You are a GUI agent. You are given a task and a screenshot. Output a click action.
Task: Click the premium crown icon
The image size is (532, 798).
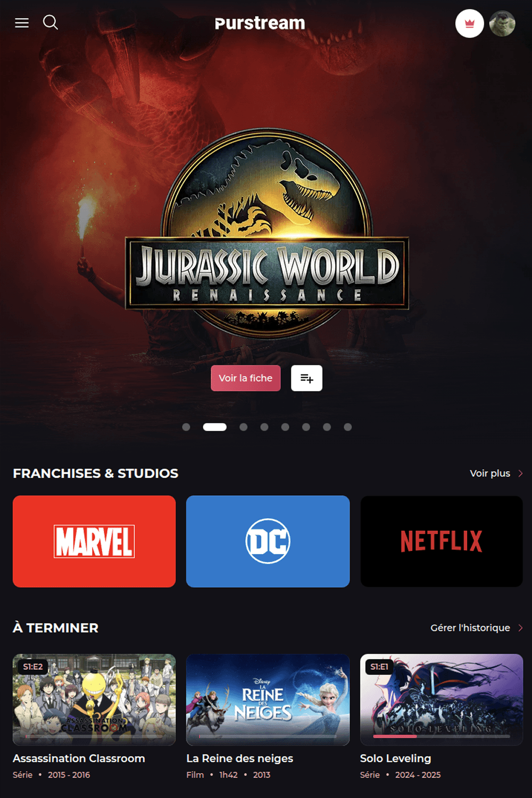click(469, 23)
